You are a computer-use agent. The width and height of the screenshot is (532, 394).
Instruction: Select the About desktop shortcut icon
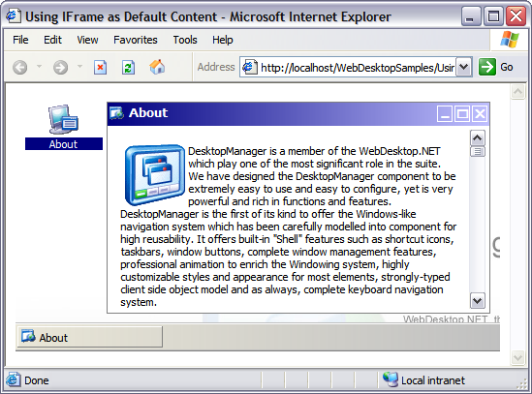(x=63, y=119)
